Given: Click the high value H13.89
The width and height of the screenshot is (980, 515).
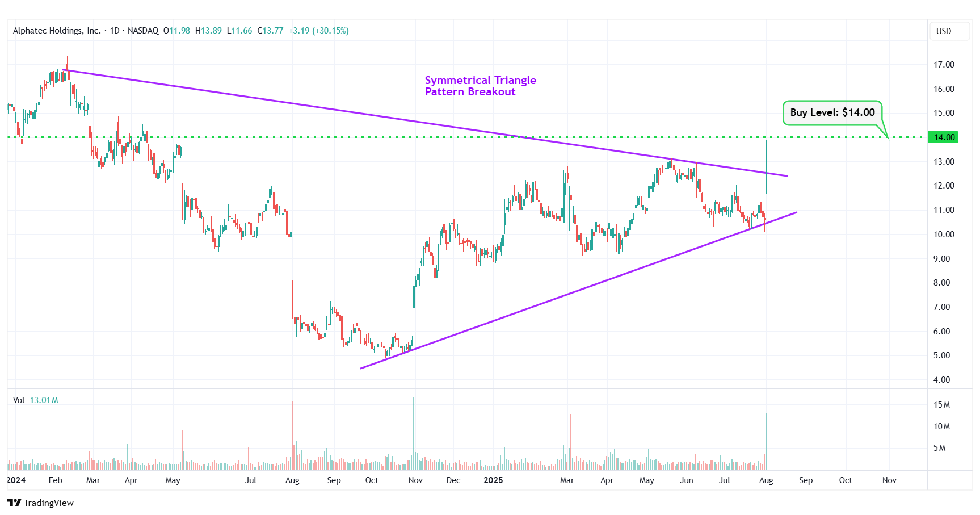Looking at the screenshot, I should click(208, 31).
